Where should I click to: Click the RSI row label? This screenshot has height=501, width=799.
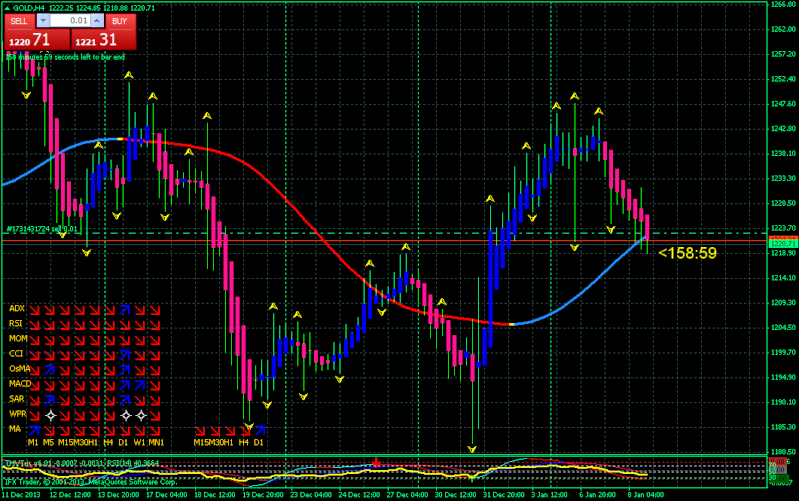pos(16,324)
